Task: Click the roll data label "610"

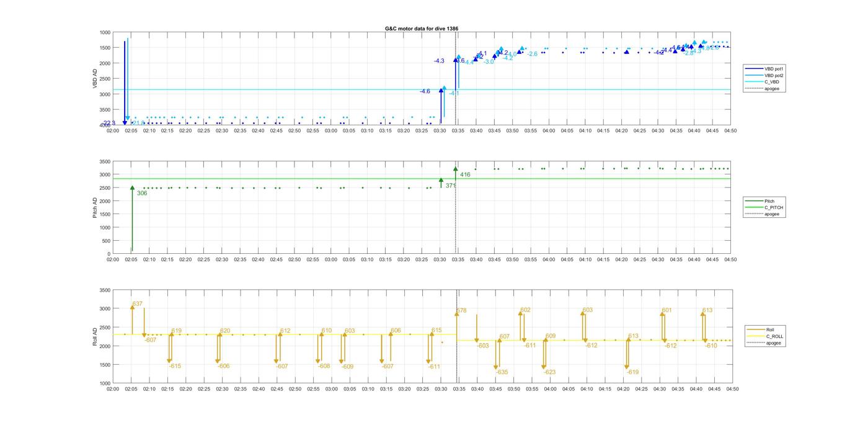Action: (327, 331)
